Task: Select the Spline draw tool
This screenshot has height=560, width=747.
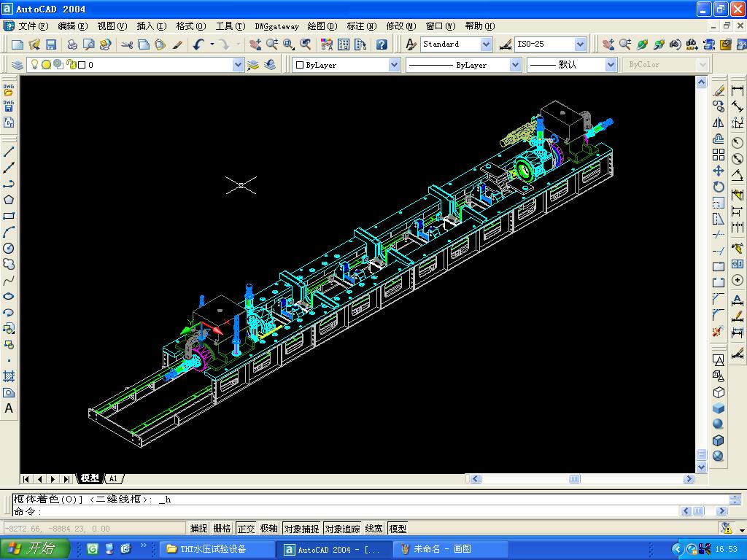Action: click(9, 280)
